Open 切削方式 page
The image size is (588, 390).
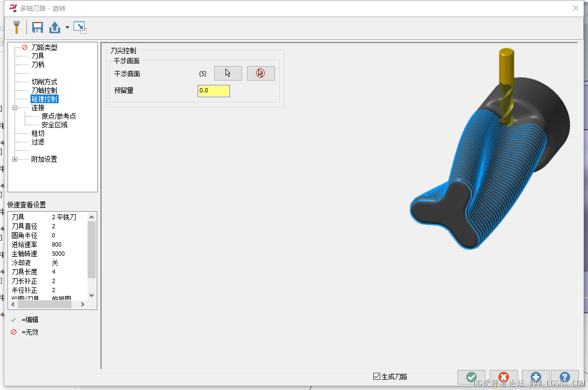[44, 82]
